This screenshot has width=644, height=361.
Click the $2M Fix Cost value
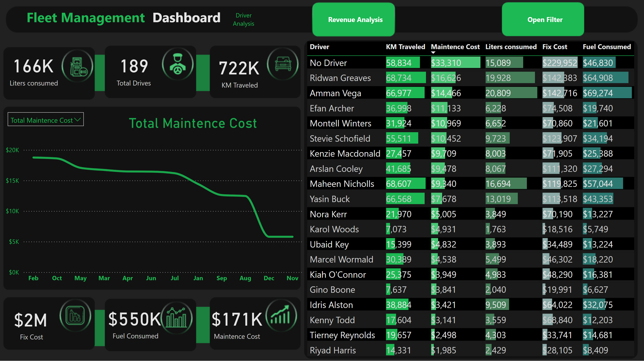pos(30,321)
